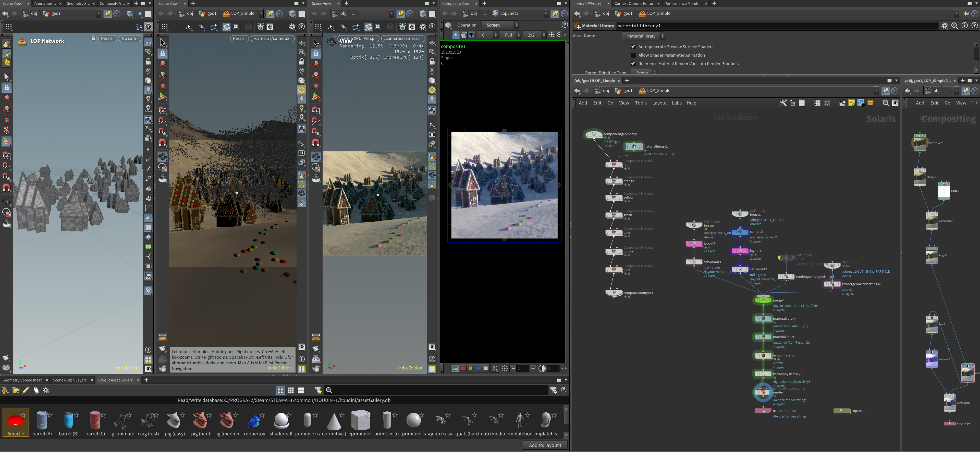Viewport: 980px width, 452px height.
Task: Open the asset gallery search icon
Action: (329, 390)
